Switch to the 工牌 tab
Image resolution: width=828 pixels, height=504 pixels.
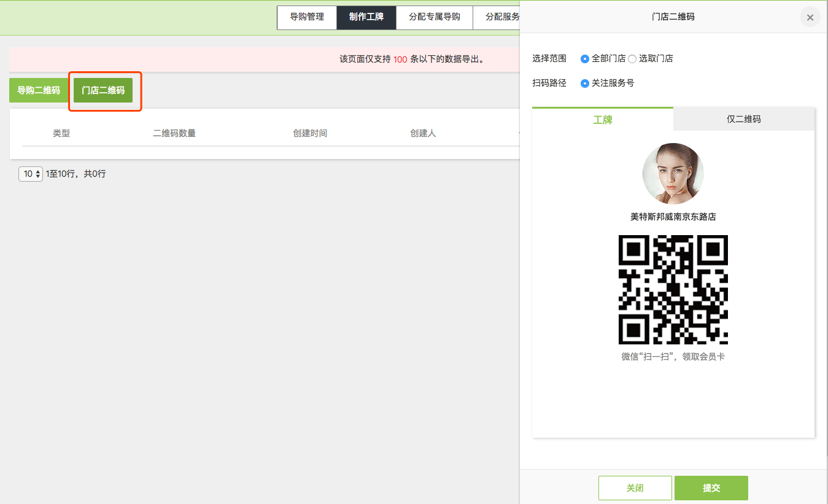pyautogui.click(x=603, y=119)
